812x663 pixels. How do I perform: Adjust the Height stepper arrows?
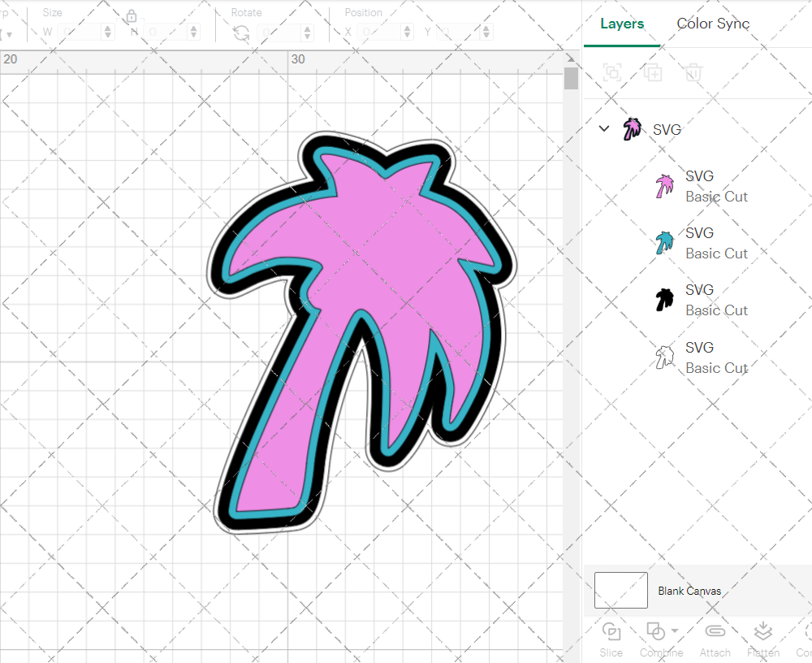point(194,32)
